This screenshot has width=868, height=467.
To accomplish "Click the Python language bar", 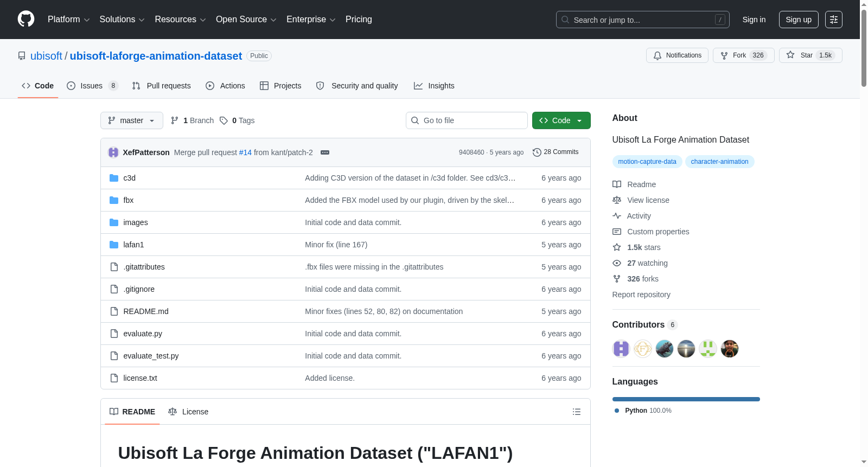I will tap(686, 399).
